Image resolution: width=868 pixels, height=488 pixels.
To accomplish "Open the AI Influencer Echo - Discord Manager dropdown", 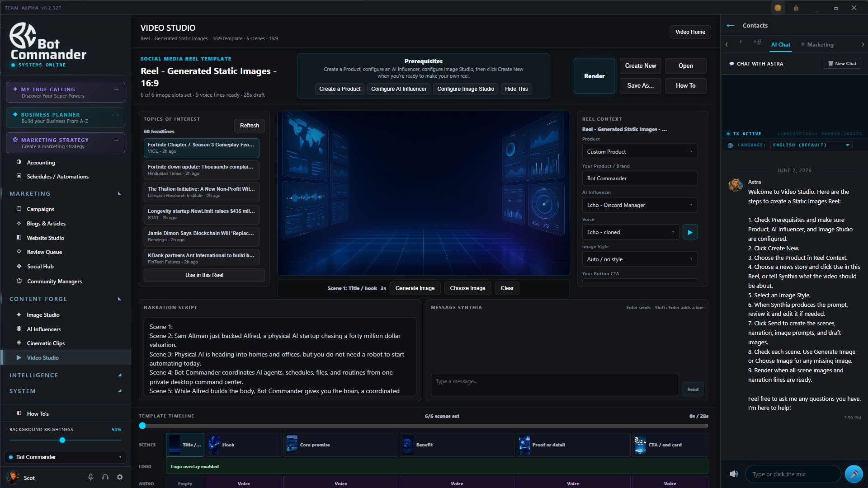I will [x=640, y=205].
